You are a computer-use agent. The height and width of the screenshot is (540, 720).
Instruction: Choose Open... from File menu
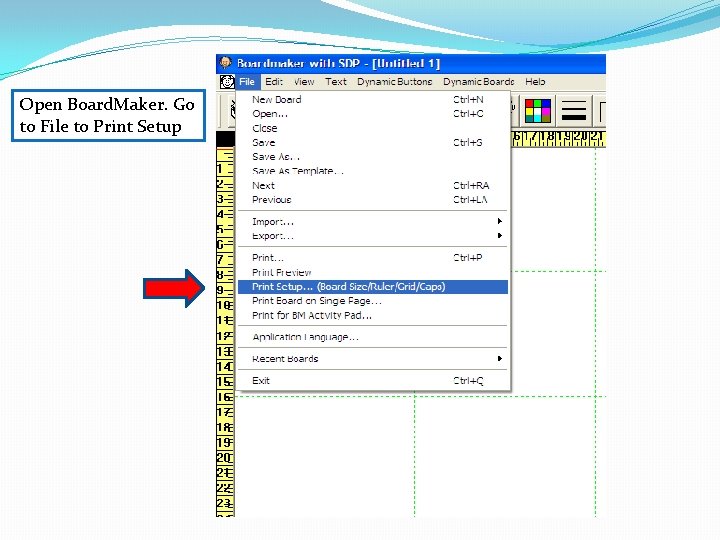tap(372, 113)
